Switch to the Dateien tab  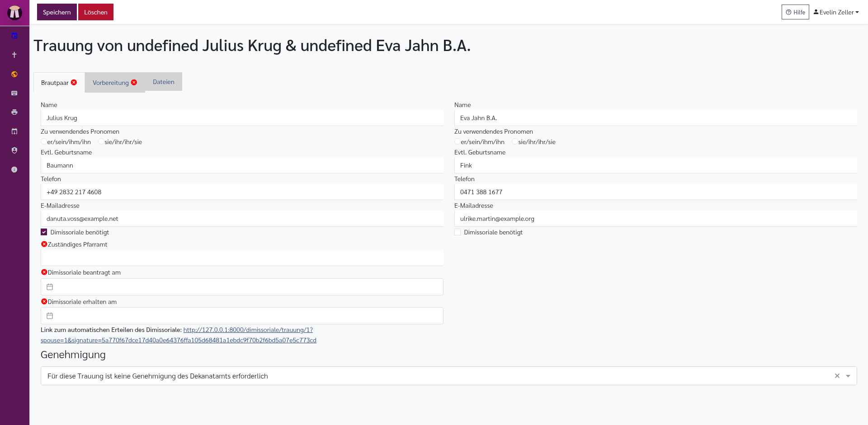point(164,82)
